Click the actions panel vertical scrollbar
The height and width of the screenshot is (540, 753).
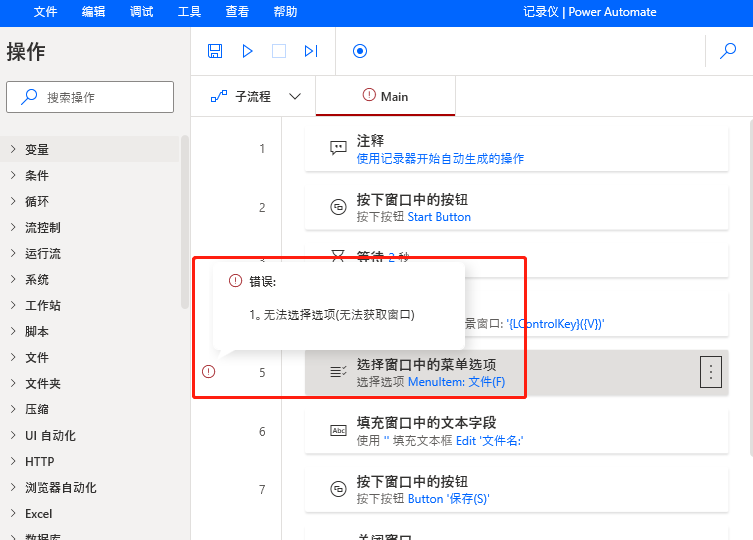pyautogui.click(x=185, y=222)
